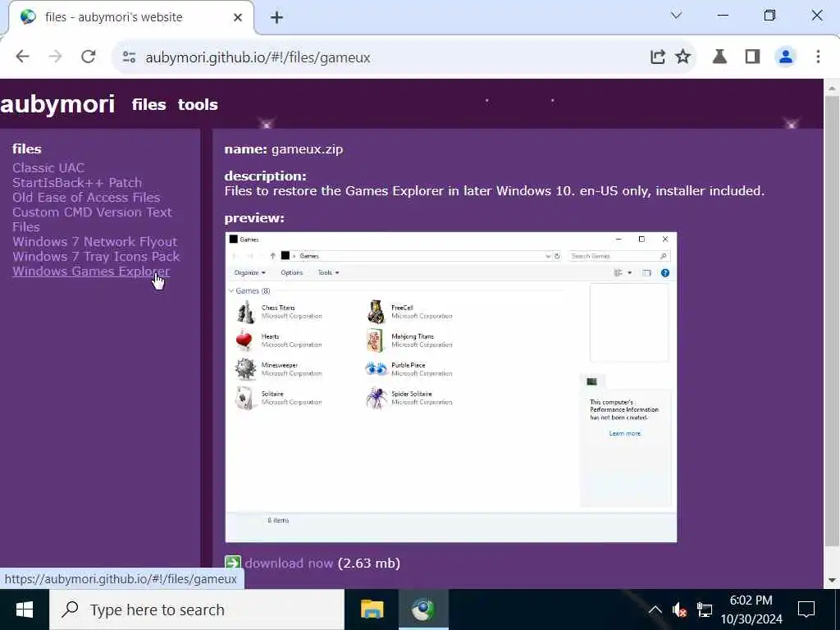Click the address bar URL
Screen dimensions: 840x630
[x=258, y=57]
